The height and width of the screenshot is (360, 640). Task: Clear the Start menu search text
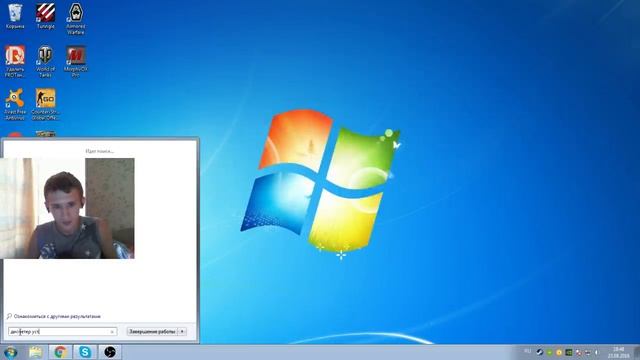pyautogui.click(x=112, y=332)
